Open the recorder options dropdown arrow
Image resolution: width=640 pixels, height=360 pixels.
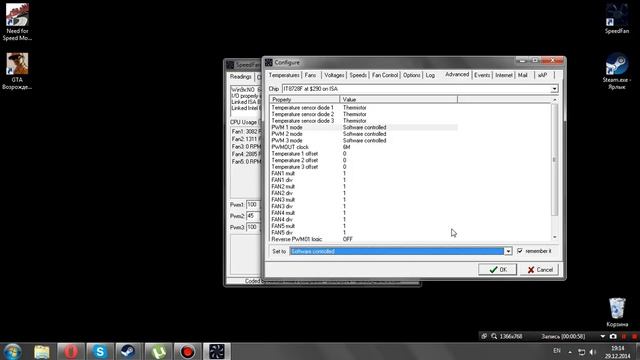[602, 336]
